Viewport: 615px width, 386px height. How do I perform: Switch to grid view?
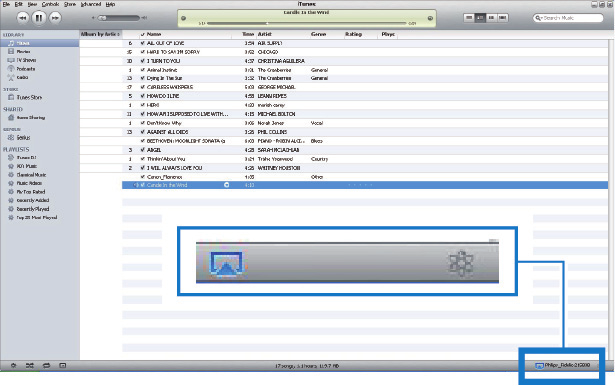tap(491, 18)
